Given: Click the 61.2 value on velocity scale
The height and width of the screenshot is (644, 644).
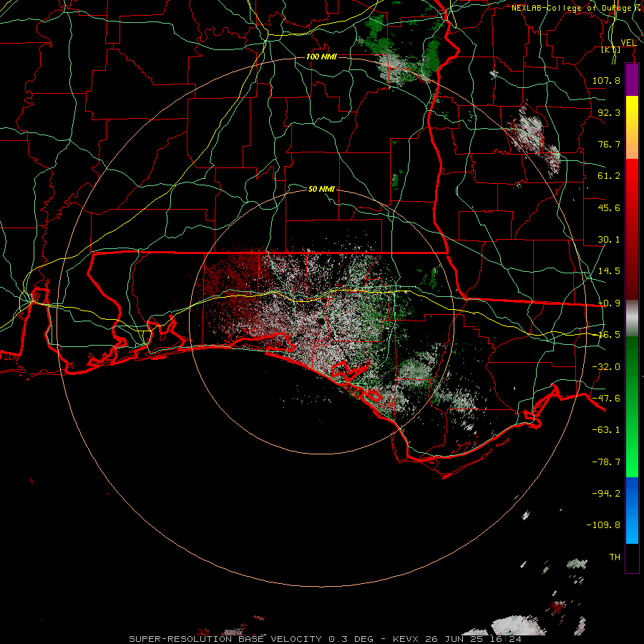Looking at the screenshot, I should click(x=609, y=176).
